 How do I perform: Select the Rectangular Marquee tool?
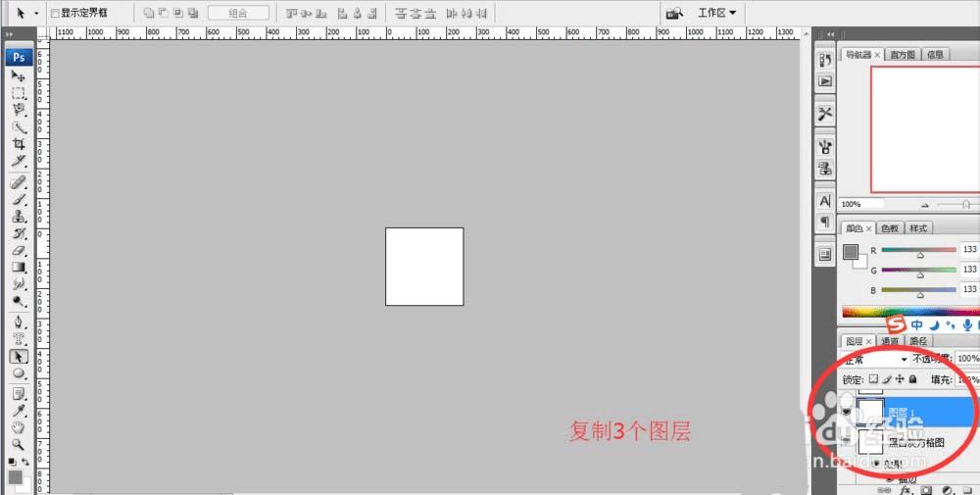[x=19, y=94]
